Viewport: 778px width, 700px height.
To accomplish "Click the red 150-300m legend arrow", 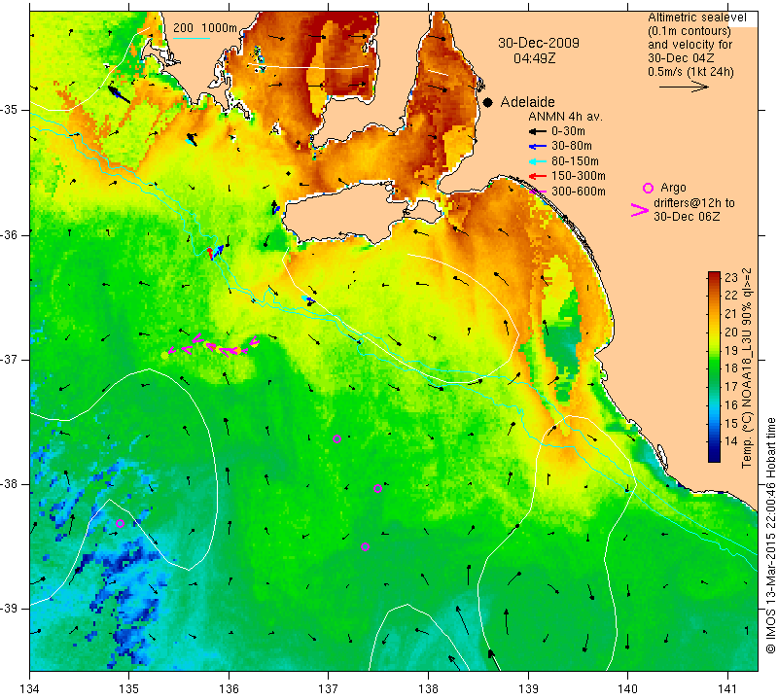I will 537,176.
